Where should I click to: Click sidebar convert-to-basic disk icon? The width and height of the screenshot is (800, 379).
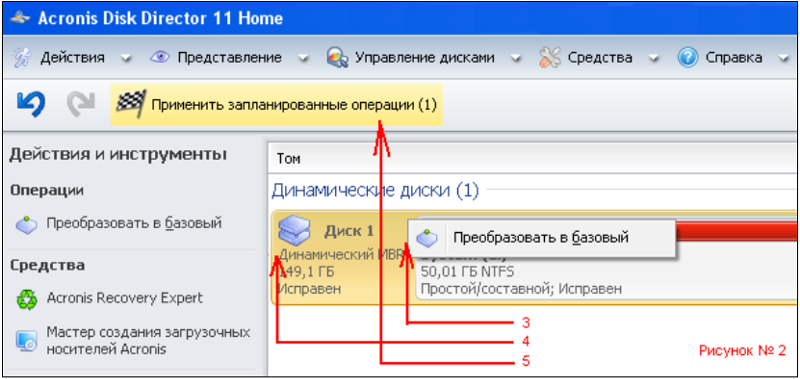tap(27, 224)
